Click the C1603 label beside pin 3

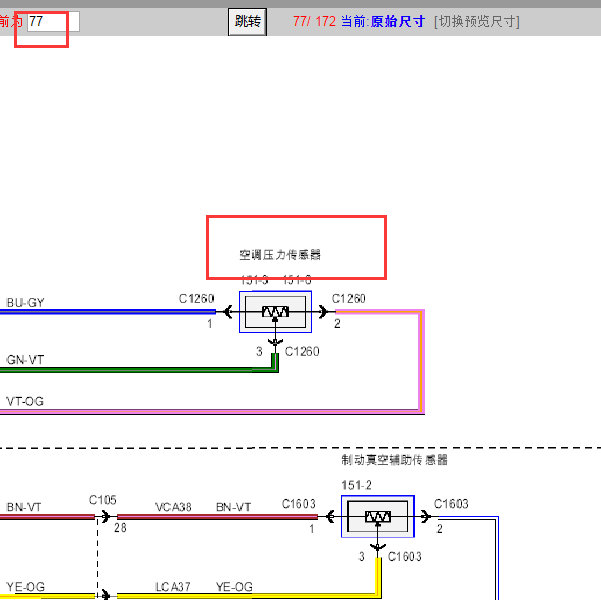click(404, 556)
